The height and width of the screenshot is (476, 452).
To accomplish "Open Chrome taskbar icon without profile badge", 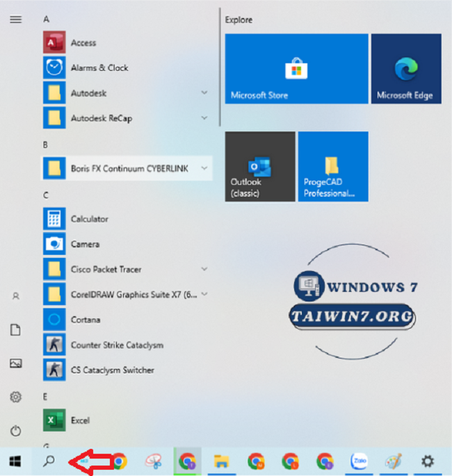I will coord(120,461).
